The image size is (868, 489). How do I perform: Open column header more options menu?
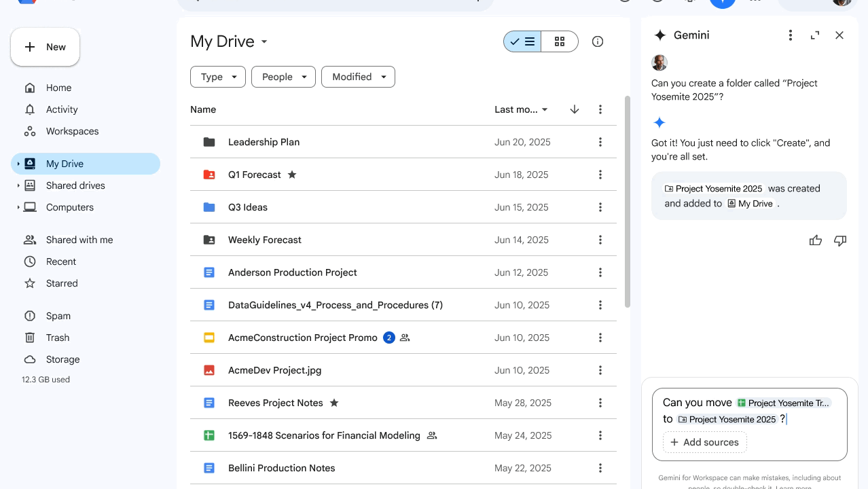pos(600,109)
